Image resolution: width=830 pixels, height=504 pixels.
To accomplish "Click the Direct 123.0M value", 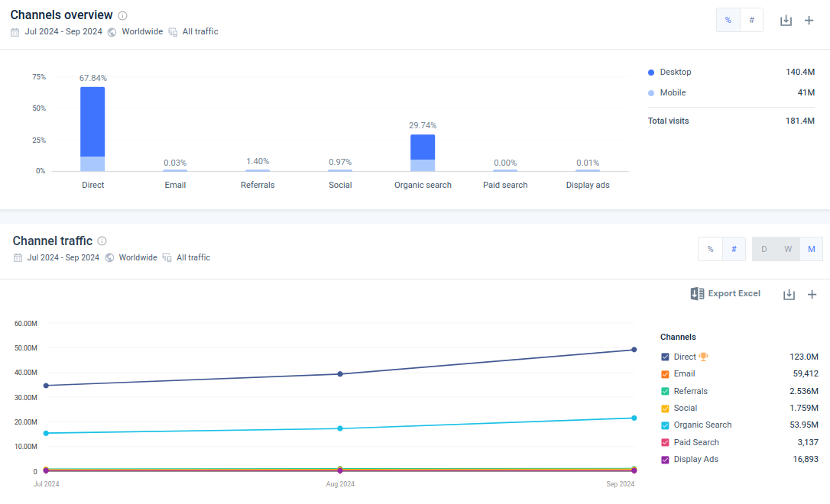I will [x=804, y=357].
